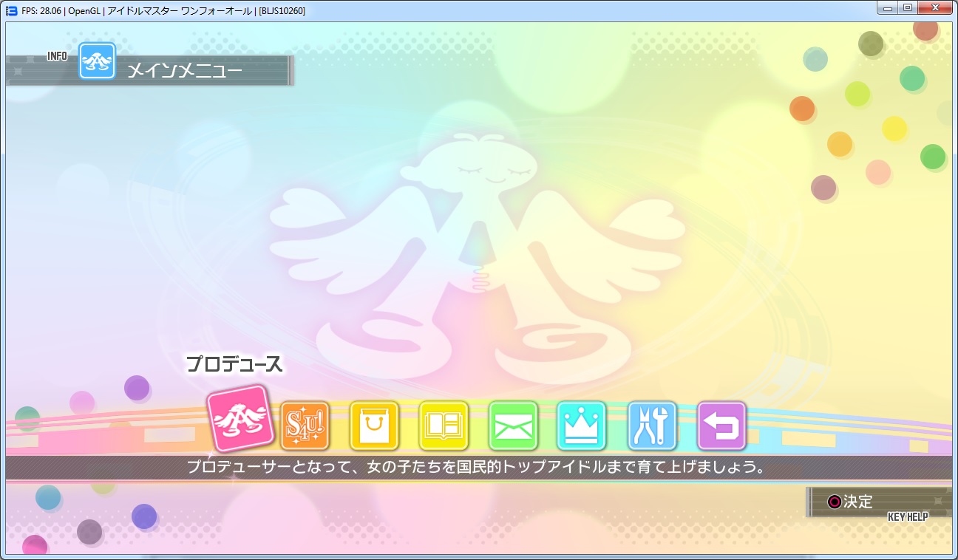Viewport: 958px width, 560px height.
Task: Click the プロデュース label above the icons
Action: 234,364
